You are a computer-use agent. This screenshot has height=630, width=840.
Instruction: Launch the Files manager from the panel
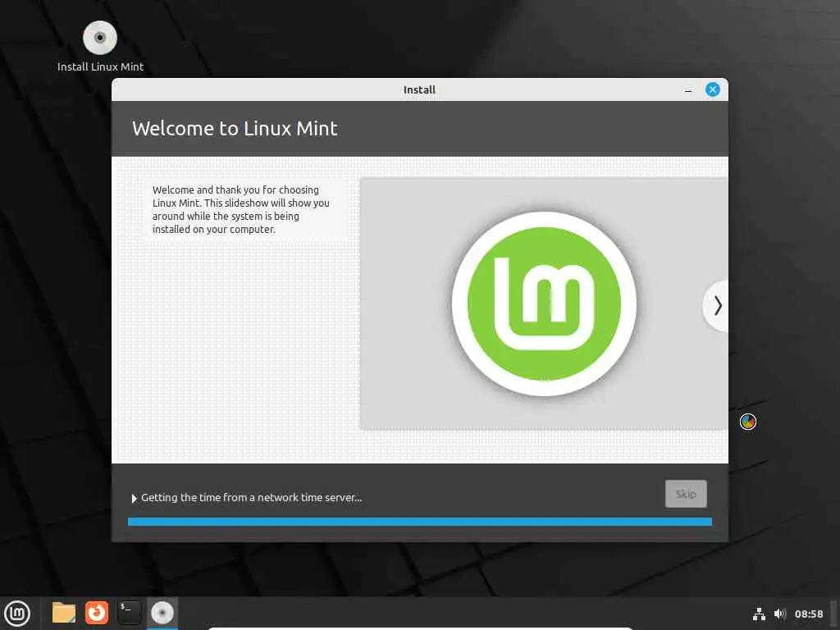point(64,614)
